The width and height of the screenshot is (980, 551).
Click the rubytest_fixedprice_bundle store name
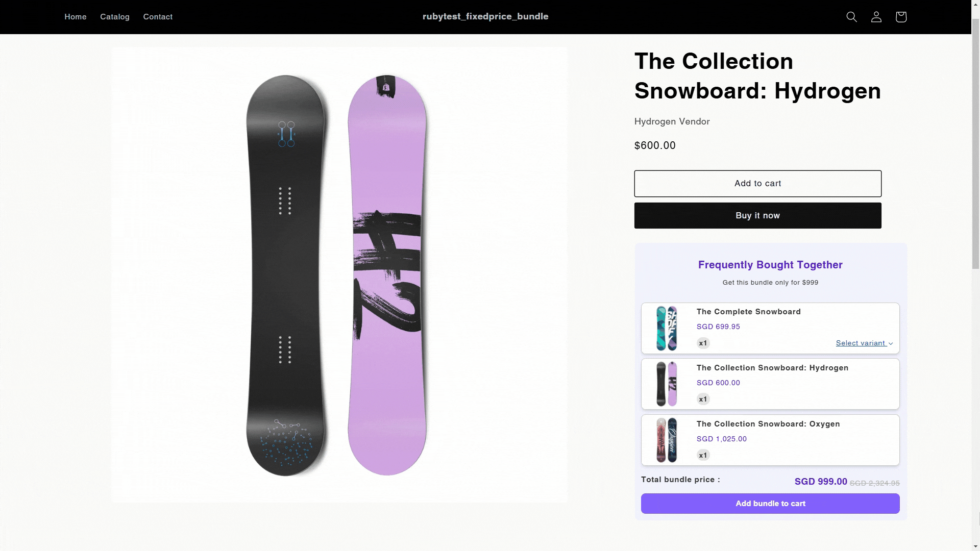coord(485,16)
